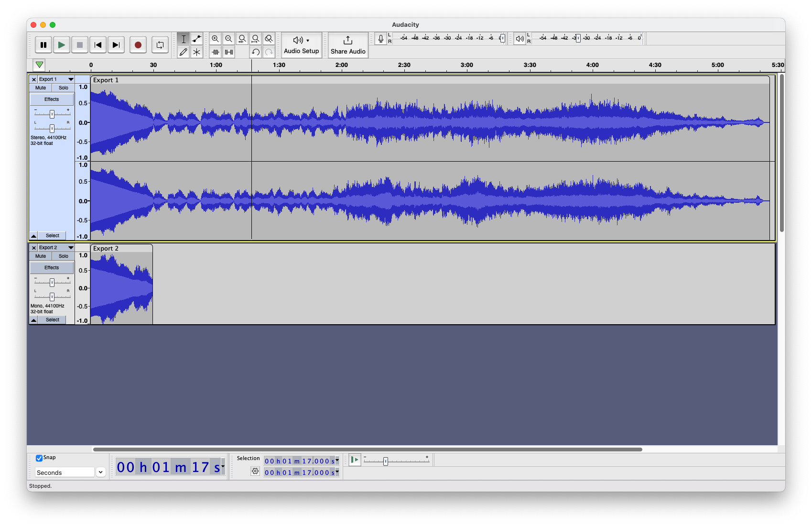Switch to the Multi-tool
812x527 pixels.
pos(196,53)
